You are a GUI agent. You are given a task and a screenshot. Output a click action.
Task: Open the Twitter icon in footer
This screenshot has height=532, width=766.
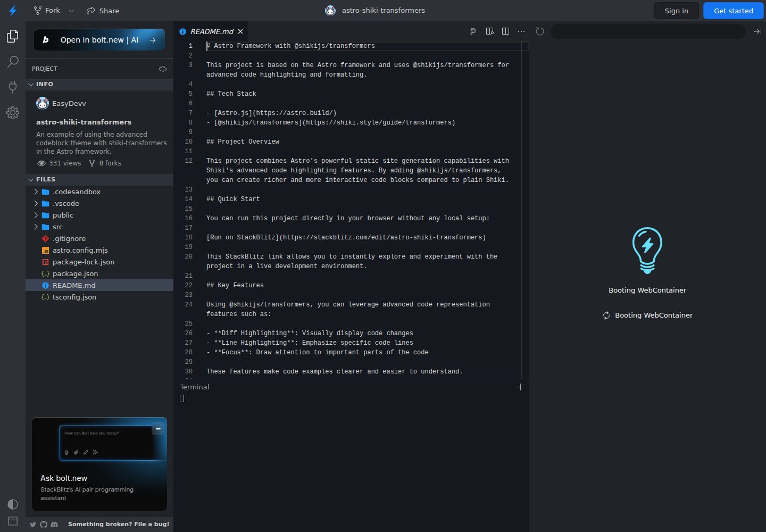[33, 525]
